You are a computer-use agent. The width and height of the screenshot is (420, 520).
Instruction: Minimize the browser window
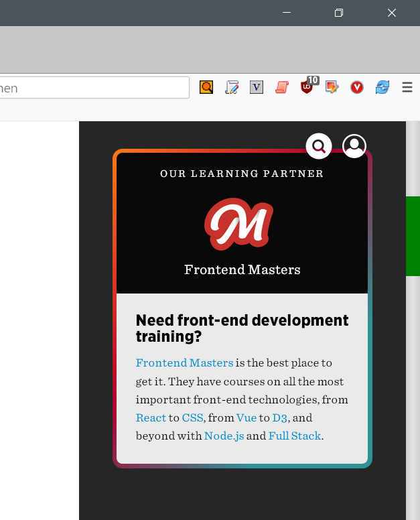point(287,13)
